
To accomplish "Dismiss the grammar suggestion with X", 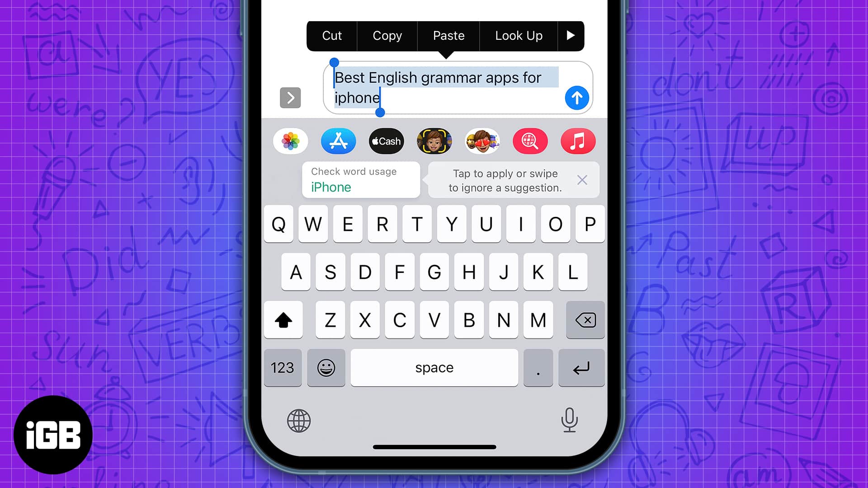I will click(582, 180).
